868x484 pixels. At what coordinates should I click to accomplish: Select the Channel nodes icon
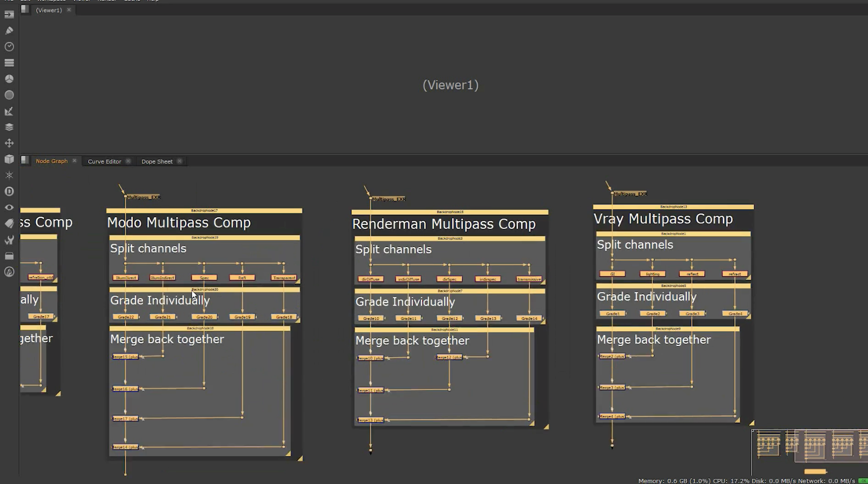pyautogui.click(x=9, y=62)
